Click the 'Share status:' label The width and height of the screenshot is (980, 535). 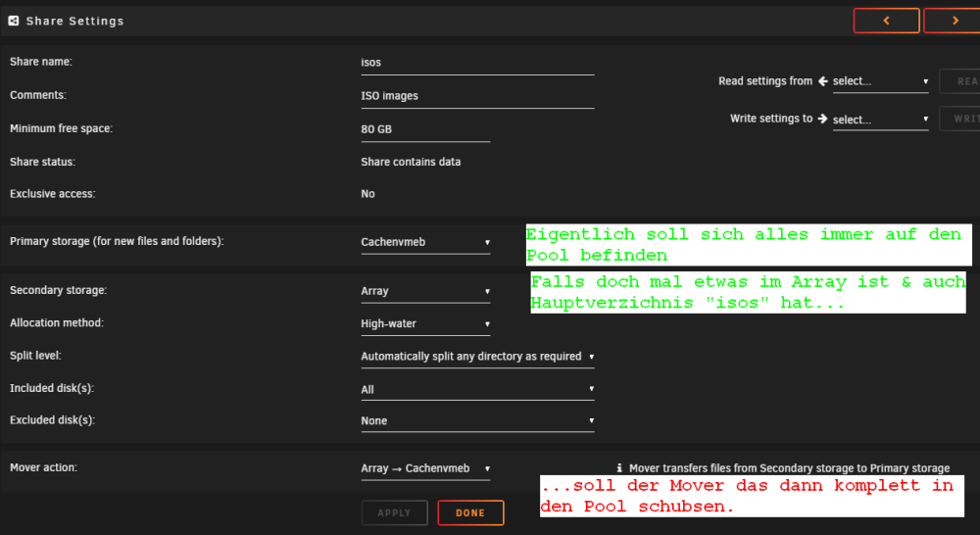tap(42, 162)
